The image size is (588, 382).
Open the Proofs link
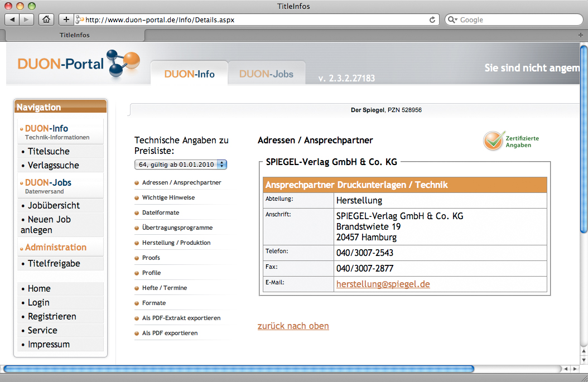[x=151, y=258]
